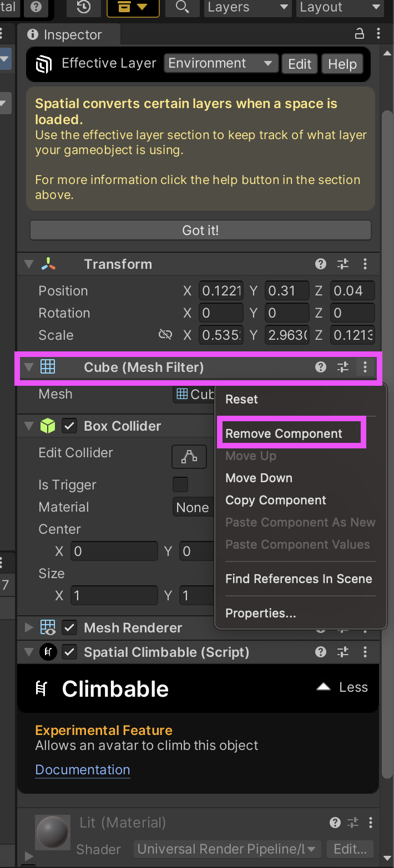Open the search magnifier icon
The width and height of the screenshot is (394, 868).
(x=182, y=7)
